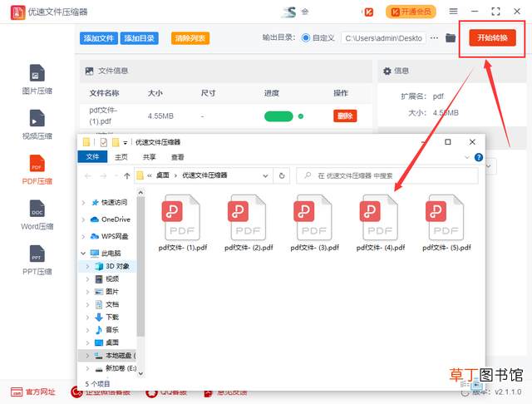
Task: Click the 开通会员 membership button
Action: (411, 12)
